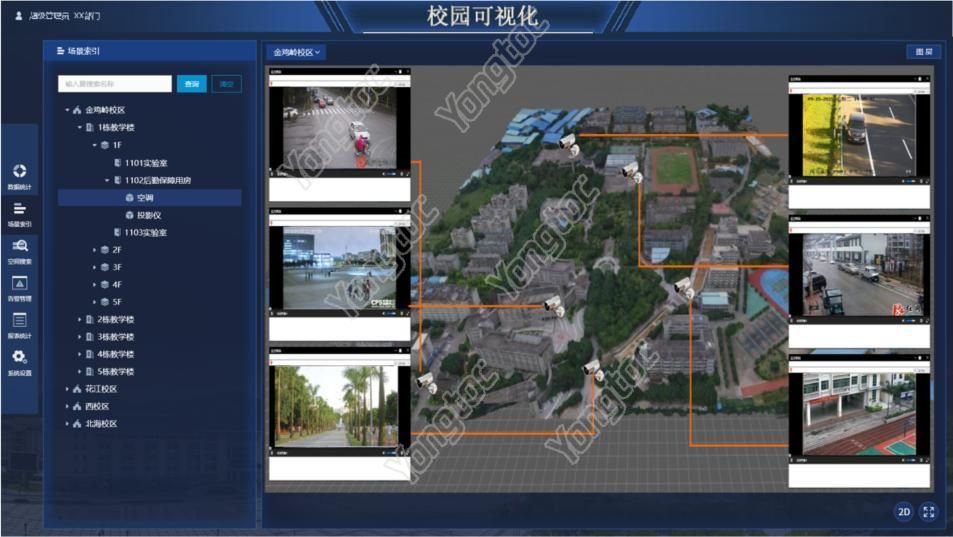The width and height of the screenshot is (953, 537).
Task: Open the 图层 layers button
Action: point(924,52)
